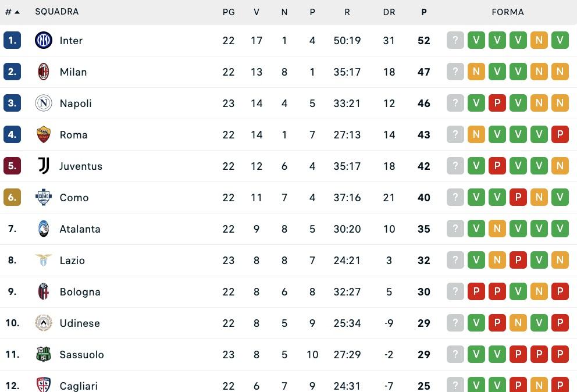Image resolution: width=577 pixels, height=392 pixels.
Task: Click the Roma club crest
Action: pos(44,134)
